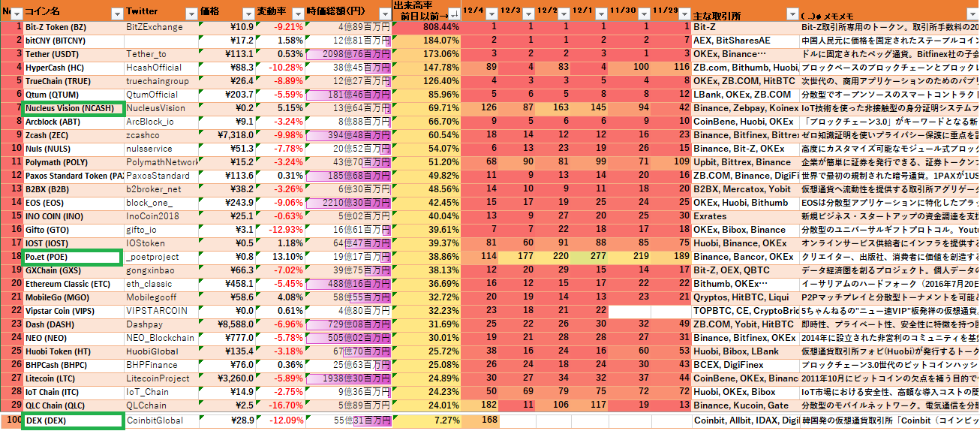Expand the 時価総額(円) column filter
This screenshot has width=980, height=434.
point(384,14)
